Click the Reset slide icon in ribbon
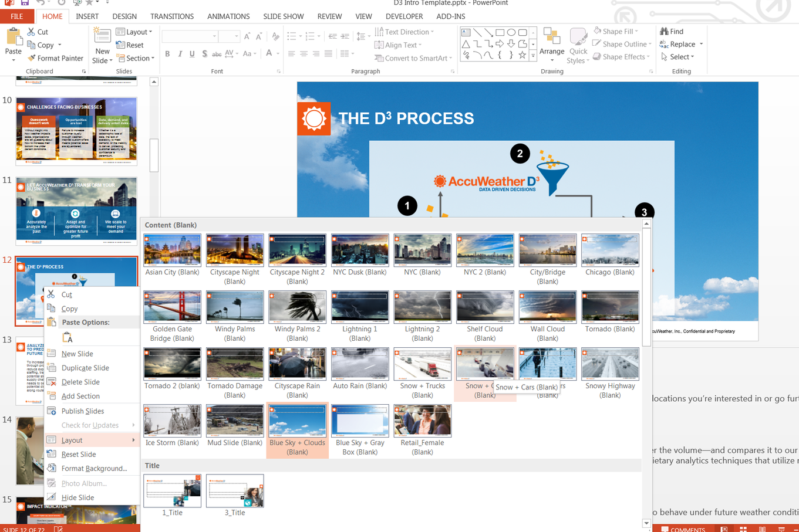The image size is (799, 532). pyautogui.click(x=120, y=45)
